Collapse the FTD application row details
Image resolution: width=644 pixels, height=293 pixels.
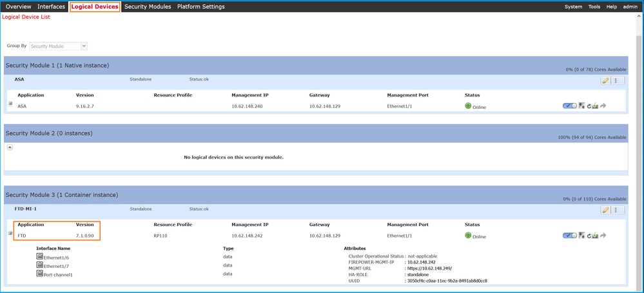pos(10,232)
